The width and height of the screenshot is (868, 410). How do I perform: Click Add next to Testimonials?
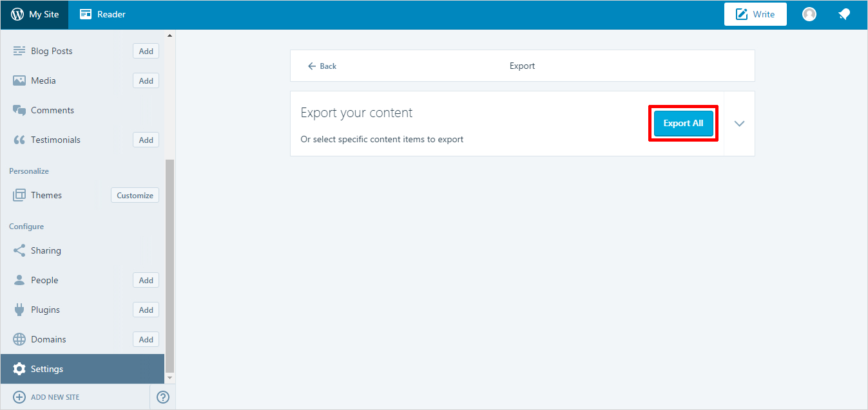pos(146,140)
